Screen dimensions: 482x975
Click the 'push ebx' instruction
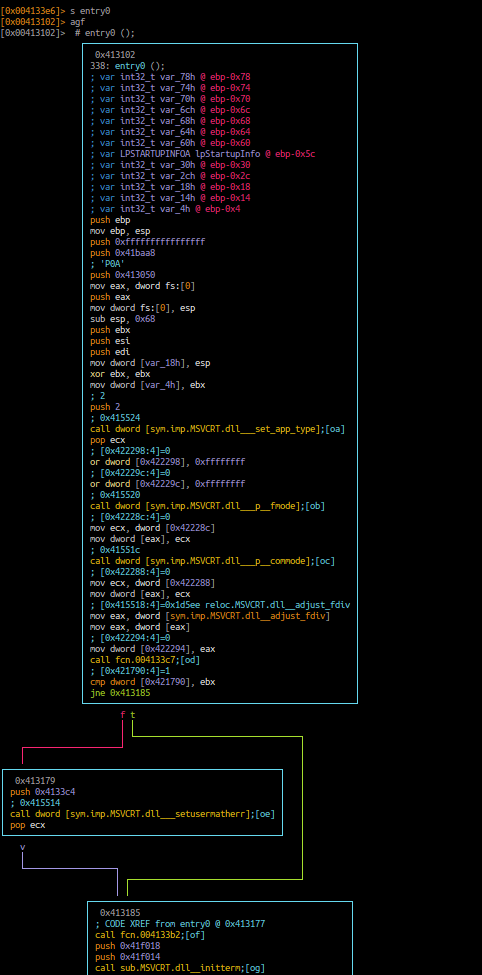[110, 330]
